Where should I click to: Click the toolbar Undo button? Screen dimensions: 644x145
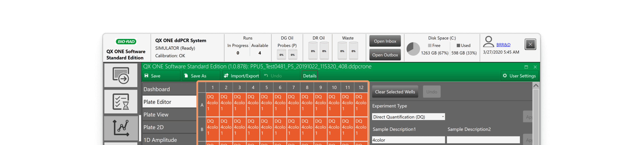tap(281, 76)
